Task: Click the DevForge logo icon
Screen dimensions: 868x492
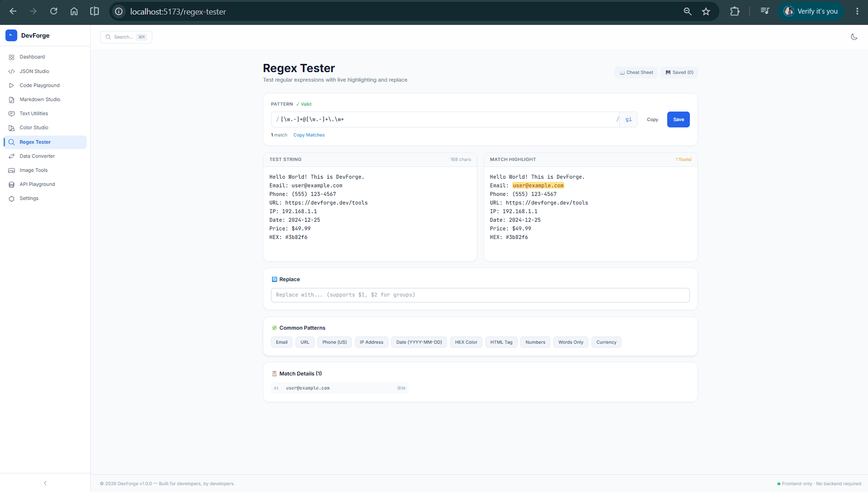Action: coord(11,35)
